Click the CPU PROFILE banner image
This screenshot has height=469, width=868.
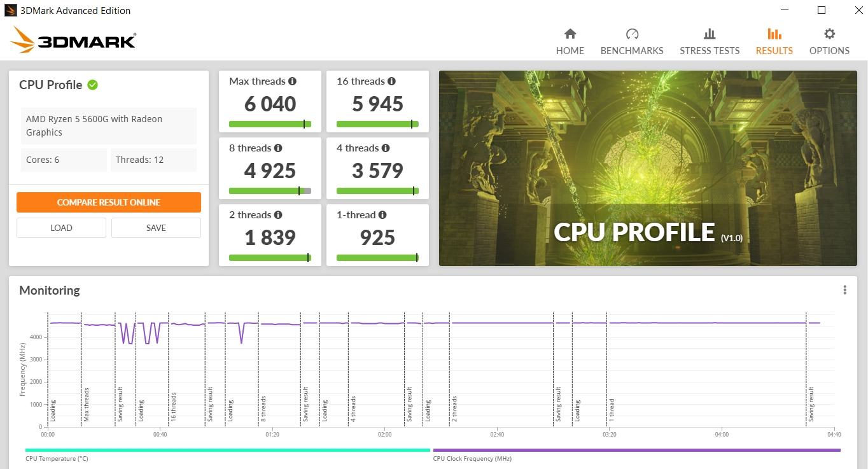(x=648, y=168)
